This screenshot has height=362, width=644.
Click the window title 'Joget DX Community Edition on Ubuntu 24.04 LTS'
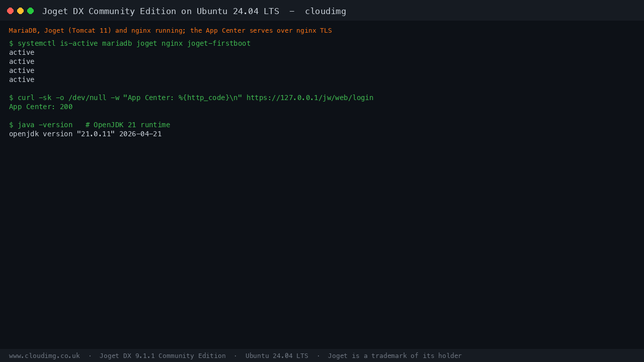click(x=160, y=11)
